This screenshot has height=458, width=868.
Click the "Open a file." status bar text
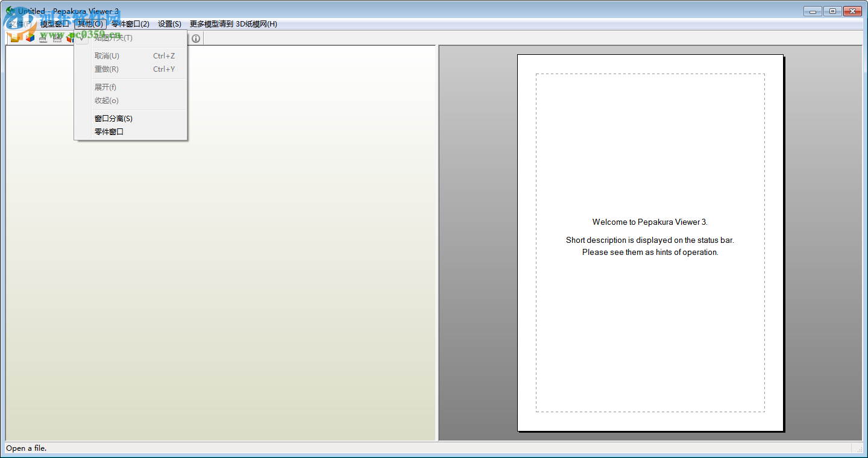(x=27, y=448)
